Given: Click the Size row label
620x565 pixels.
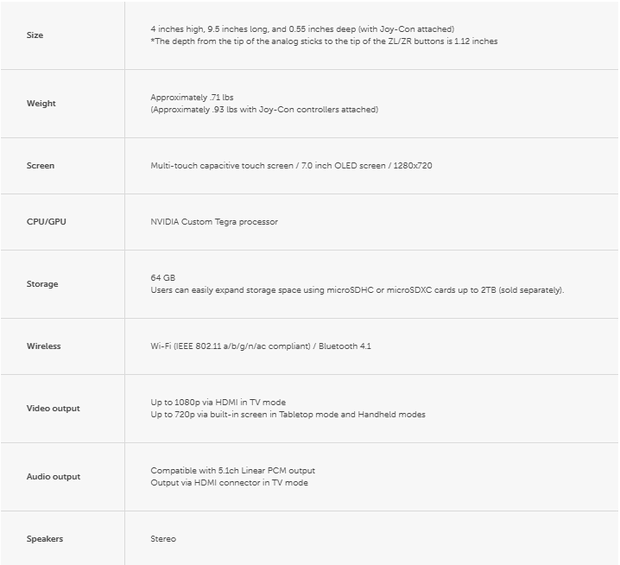Looking at the screenshot, I should point(35,35).
